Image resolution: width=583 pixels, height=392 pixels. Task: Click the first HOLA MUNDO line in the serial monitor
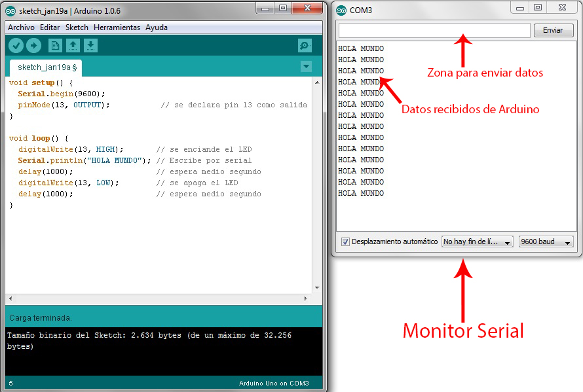pyautogui.click(x=361, y=48)
